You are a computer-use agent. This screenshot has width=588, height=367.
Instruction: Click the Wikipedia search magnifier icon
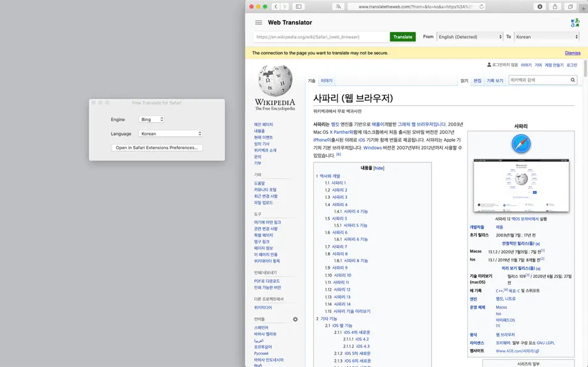pos(573,80)
